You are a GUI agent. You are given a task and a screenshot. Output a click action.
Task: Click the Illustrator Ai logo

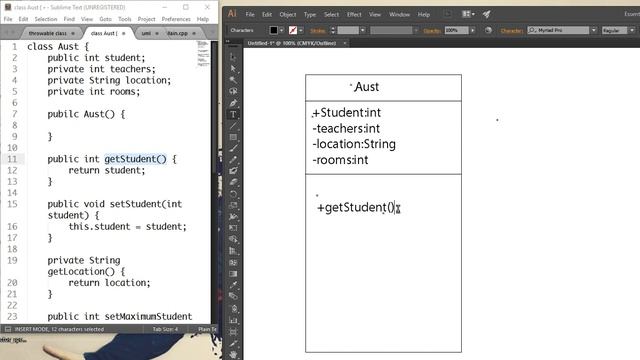232,14
